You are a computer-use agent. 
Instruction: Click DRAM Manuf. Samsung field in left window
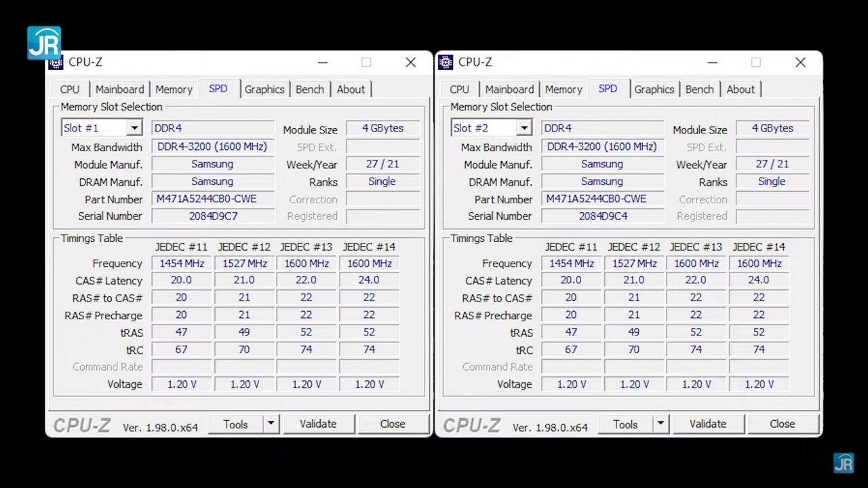pyautogui.click(x=213, y=182)
